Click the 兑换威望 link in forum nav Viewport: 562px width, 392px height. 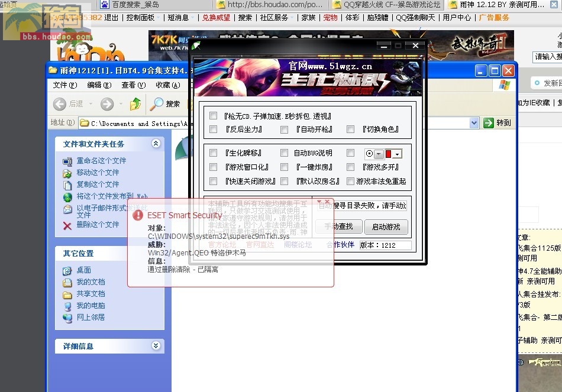point(216,18)
